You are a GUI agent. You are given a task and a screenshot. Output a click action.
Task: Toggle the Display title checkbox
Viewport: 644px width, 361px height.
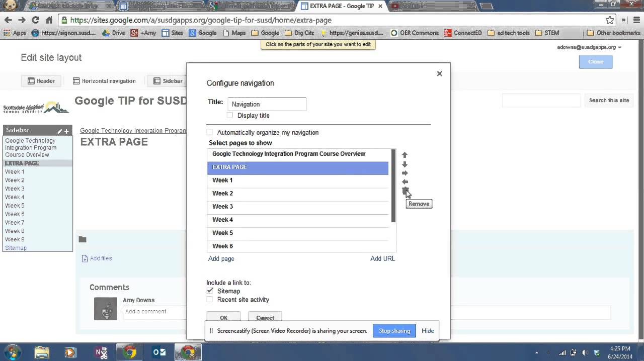coord(230,115)
